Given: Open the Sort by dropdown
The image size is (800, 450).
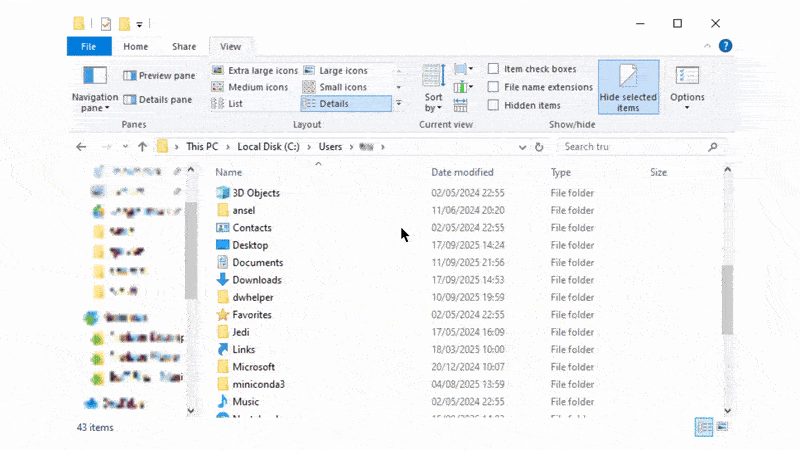Looking at the screenshot, I should [433, 88].
